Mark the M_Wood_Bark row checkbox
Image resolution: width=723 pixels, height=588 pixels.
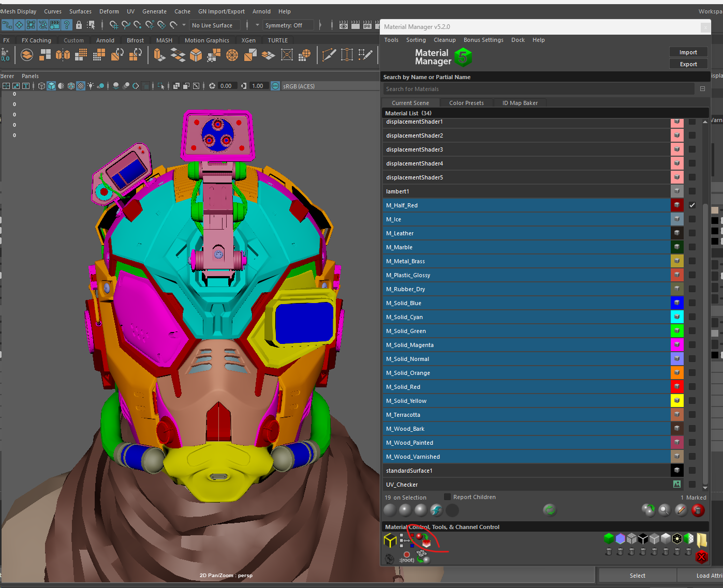pos(692,429)
